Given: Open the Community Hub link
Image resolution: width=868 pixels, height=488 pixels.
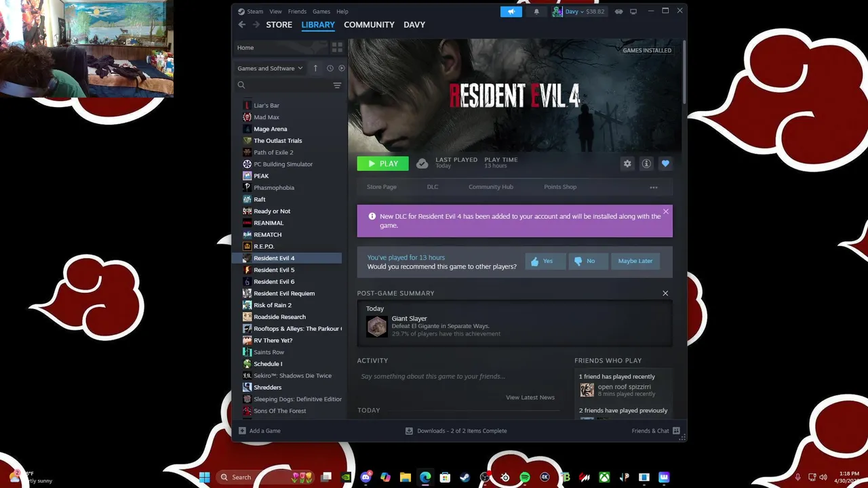Looking at the screenshot, I should 491,187.
